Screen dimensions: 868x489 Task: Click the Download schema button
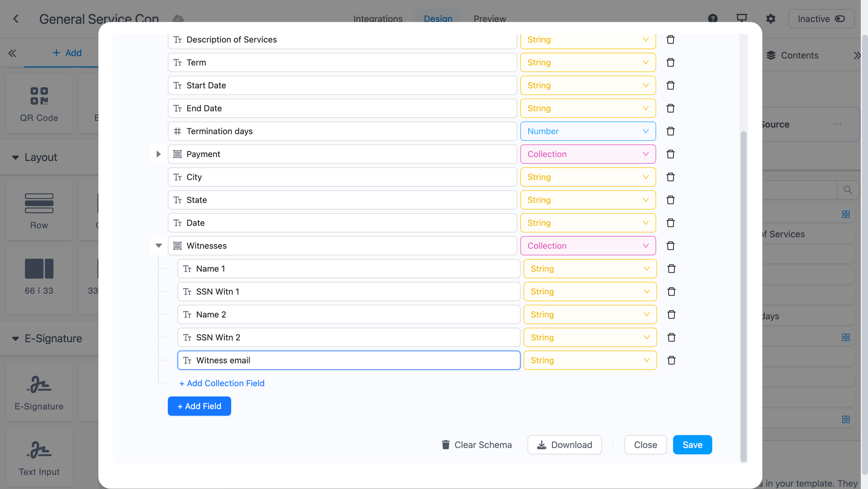[564, 445]
